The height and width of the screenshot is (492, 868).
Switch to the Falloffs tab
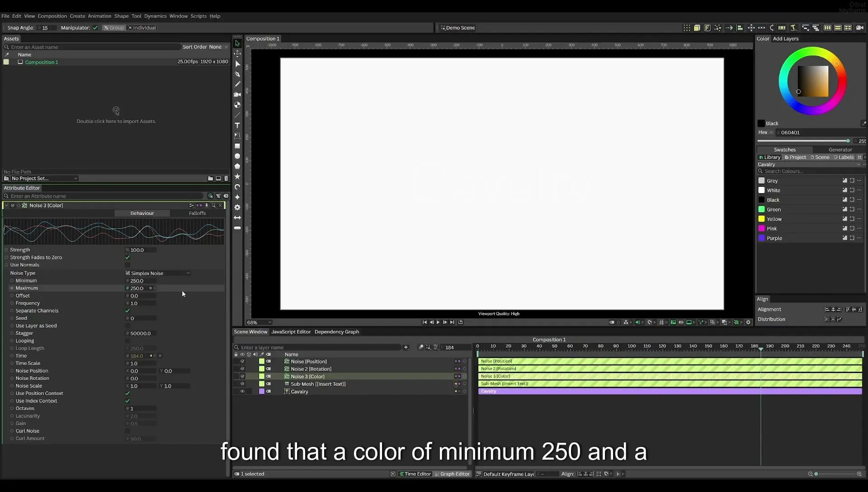pos(197,213)
